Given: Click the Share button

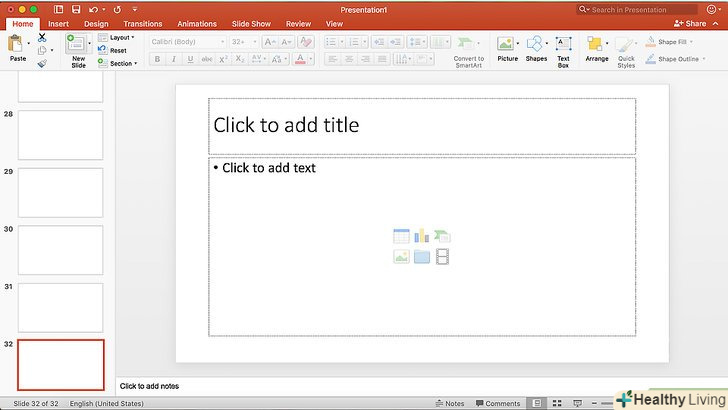Looking at the screenshot, I should tap(690, 23).
